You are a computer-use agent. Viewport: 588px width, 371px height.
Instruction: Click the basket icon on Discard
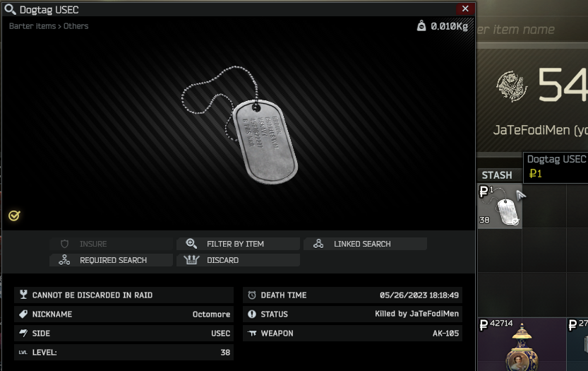191,260
